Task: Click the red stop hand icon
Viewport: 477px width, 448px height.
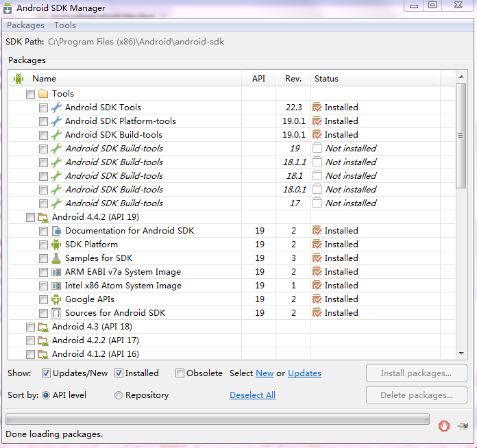Action: (444, 426)
